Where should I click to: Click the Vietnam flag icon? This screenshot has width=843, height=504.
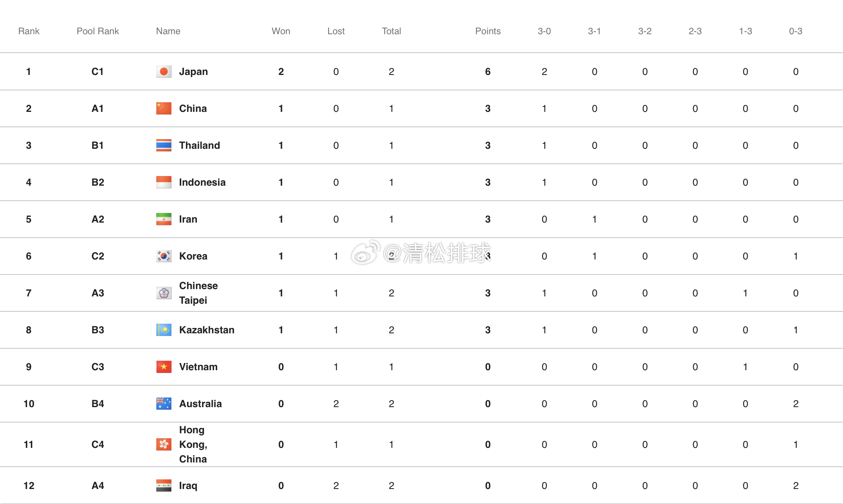pos(164,367)
